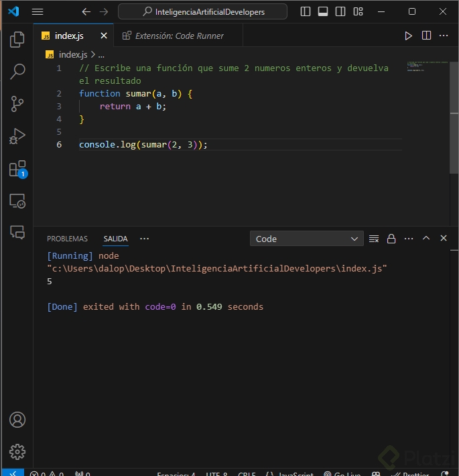
Task: Toggle the bottom panel layout button
Action: [323, 11]
